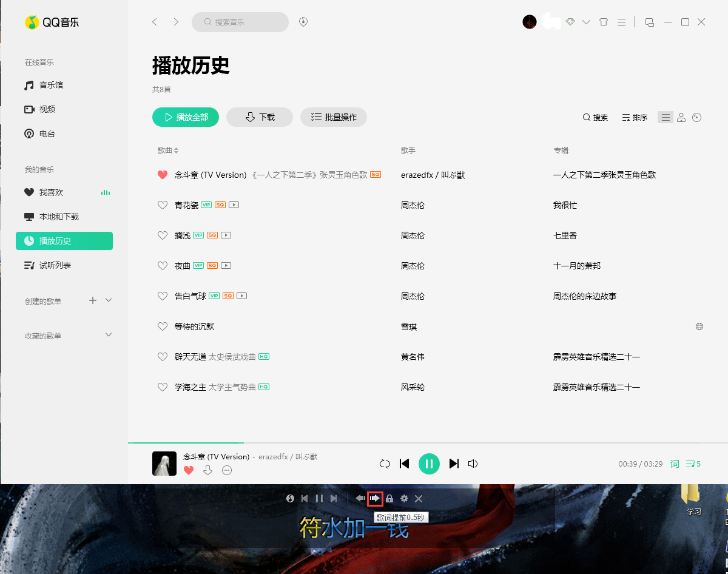Toggle the heart to unlike 青花瓷
728x574 pixels.
click(163, 205)
